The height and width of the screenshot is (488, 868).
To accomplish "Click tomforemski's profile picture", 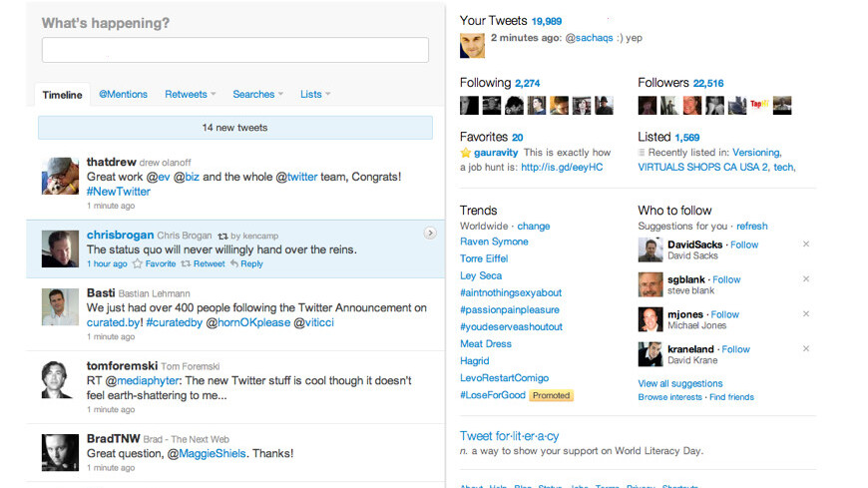I will click(x=60, y=378).
